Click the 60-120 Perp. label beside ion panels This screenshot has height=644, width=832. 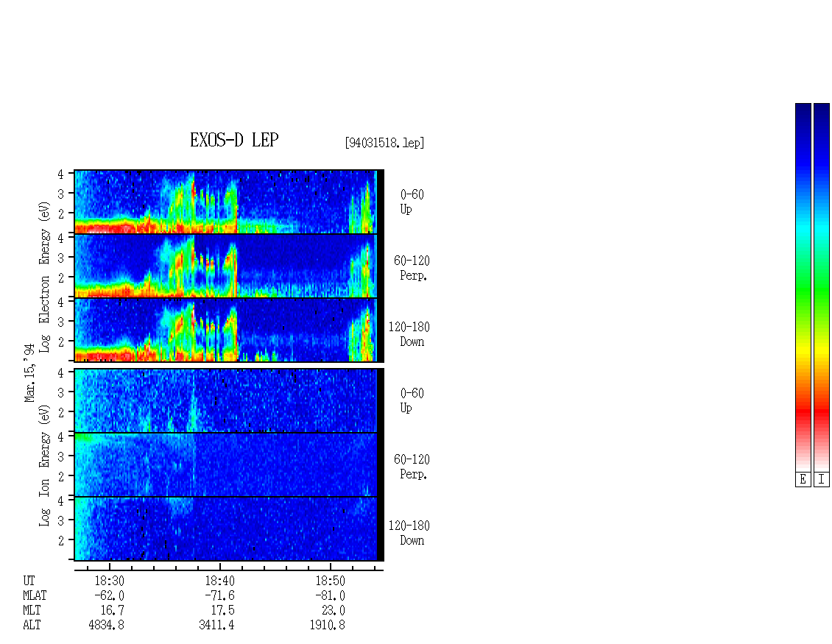(x=412, y=467)
